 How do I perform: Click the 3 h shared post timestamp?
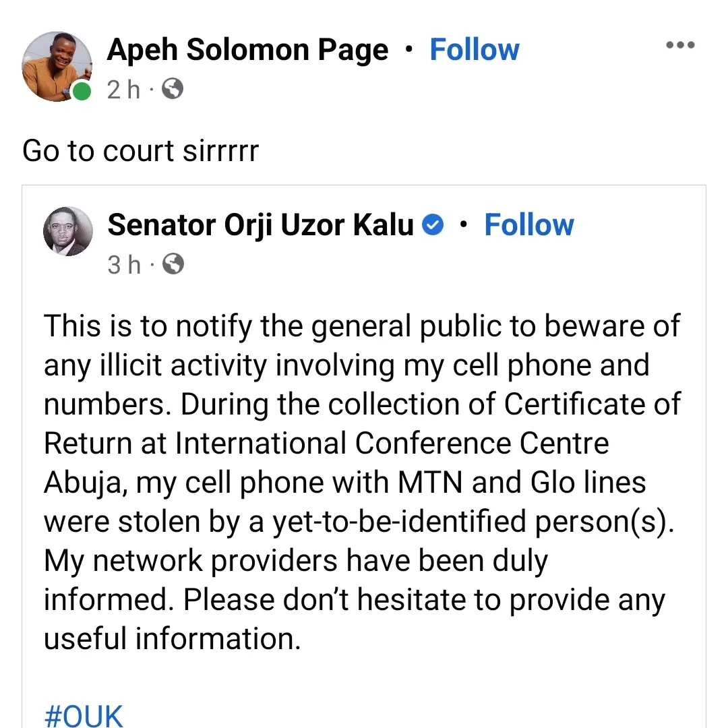click(x=123, y=264)
